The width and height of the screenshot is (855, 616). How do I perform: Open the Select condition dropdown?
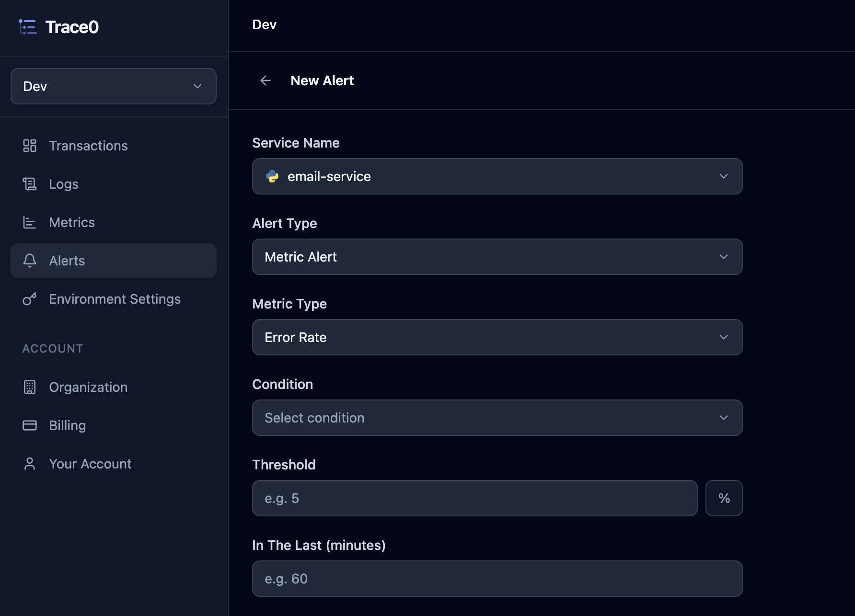[497, 418]
